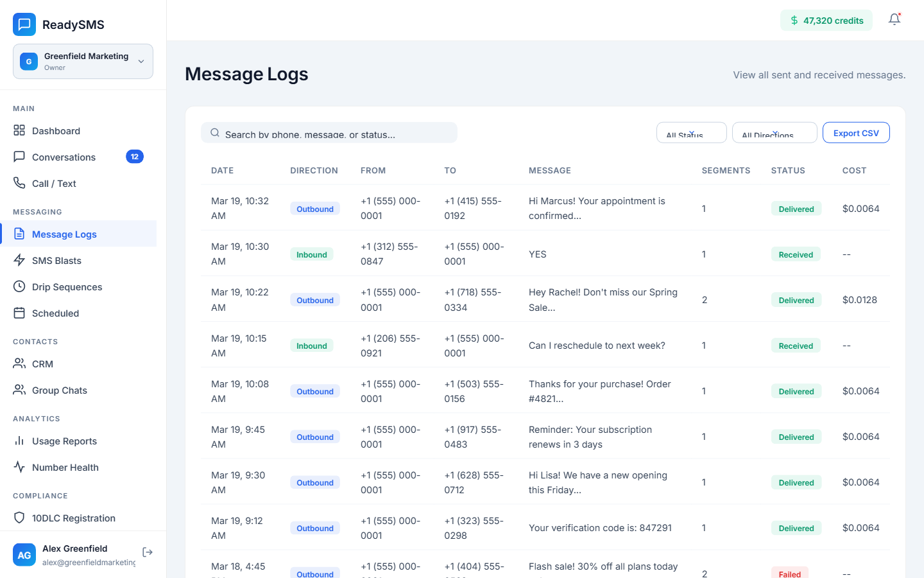924x578 pixels.
Task: Click the Alex Greenfield user name
Action: pyautogui.click(x=75, y=548)
